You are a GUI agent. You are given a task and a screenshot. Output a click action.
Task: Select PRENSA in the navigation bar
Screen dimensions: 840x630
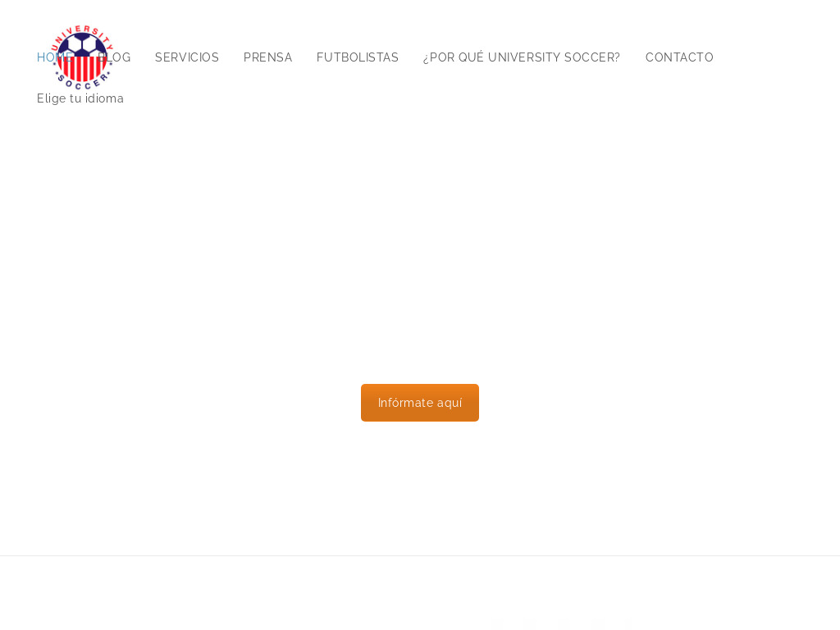(x=267, y=58)
